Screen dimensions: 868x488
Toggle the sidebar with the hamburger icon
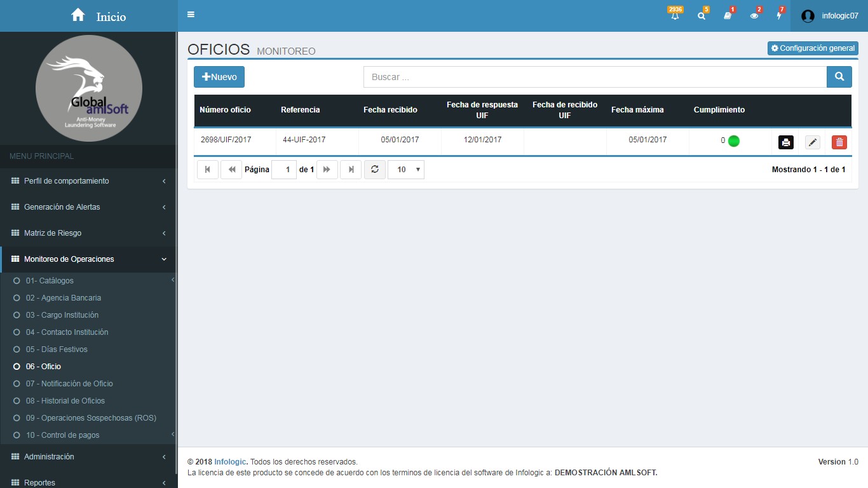191,15
